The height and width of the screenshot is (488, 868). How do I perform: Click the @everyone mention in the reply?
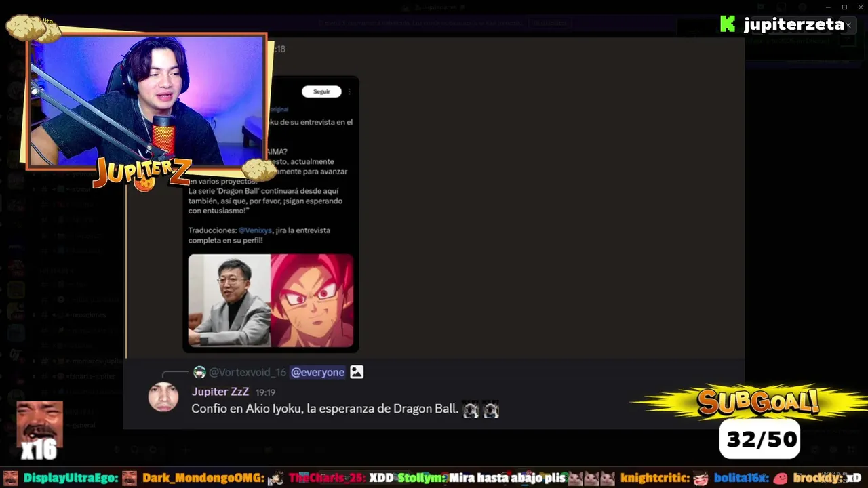(317, 372)
